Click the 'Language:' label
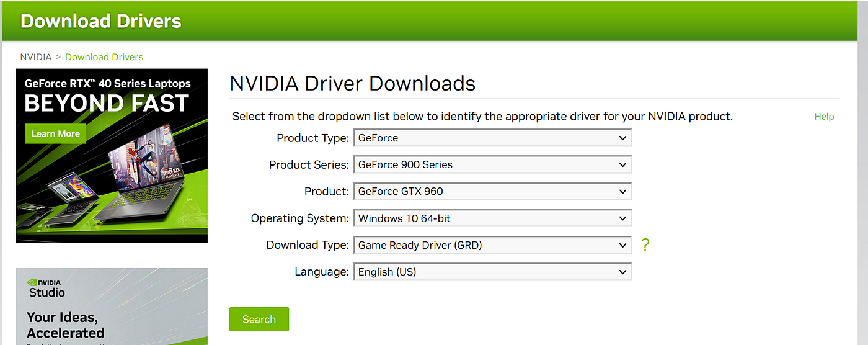This screenshot has width=868, height=345. click(322, 272)
